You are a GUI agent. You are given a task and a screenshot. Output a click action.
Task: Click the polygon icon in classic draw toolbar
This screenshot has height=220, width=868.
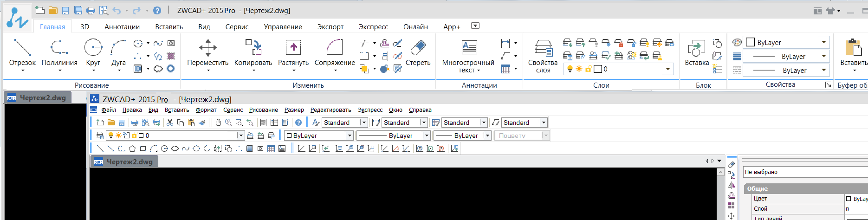pyautogui.click(x=132, y=149)
